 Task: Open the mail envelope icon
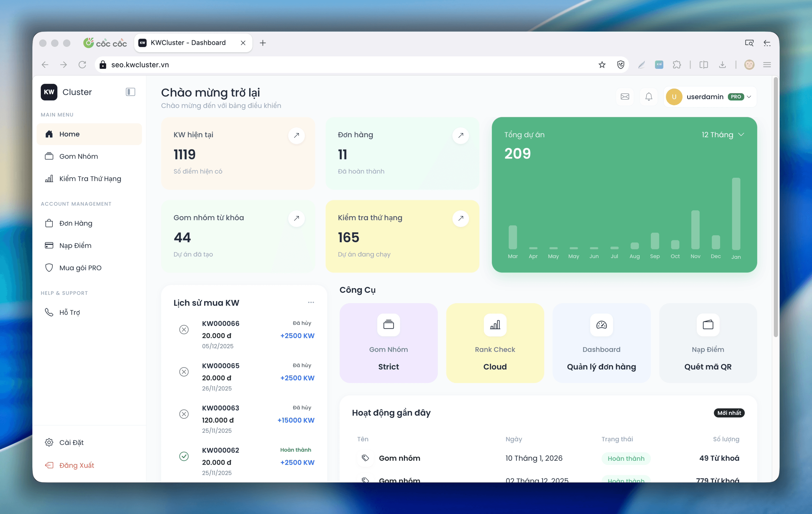click(625, 97)
